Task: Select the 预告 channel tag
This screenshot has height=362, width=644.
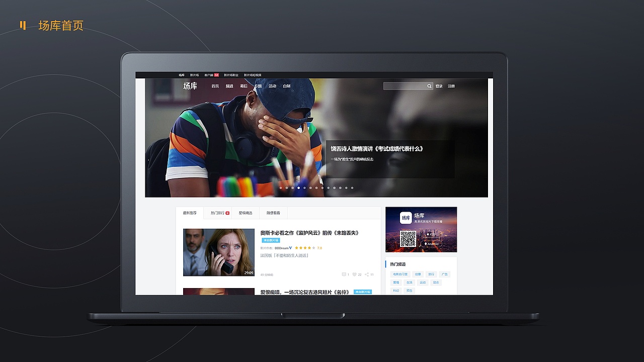Action: pyautogui.click(x=410, y=291)
